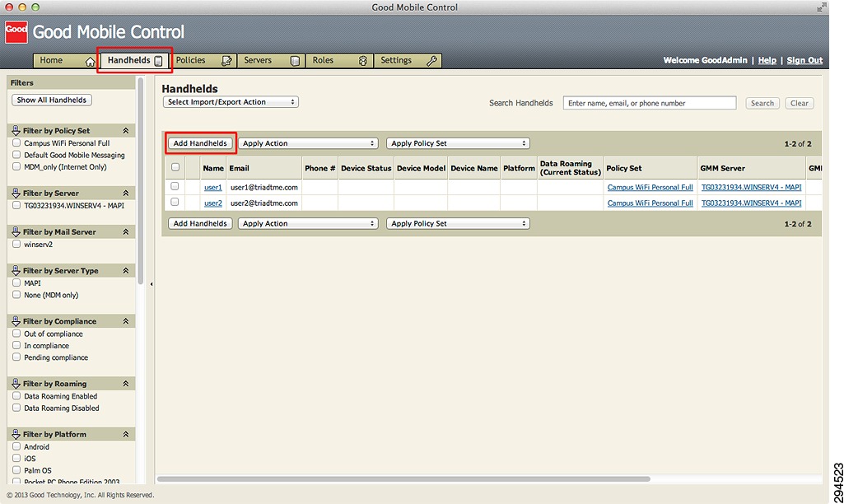Check the iOS platform filter
Screen dimensions: 844x504
16,459
